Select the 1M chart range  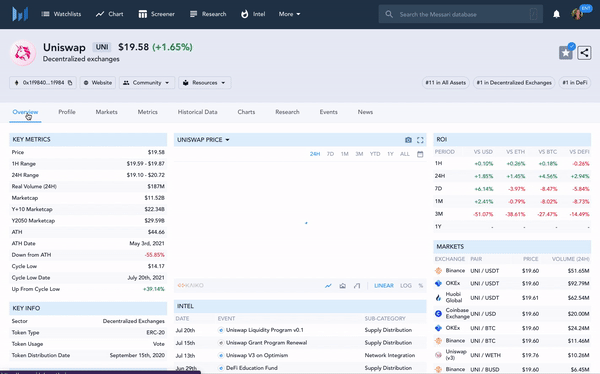pyautogui.click(x=345, y=154)
